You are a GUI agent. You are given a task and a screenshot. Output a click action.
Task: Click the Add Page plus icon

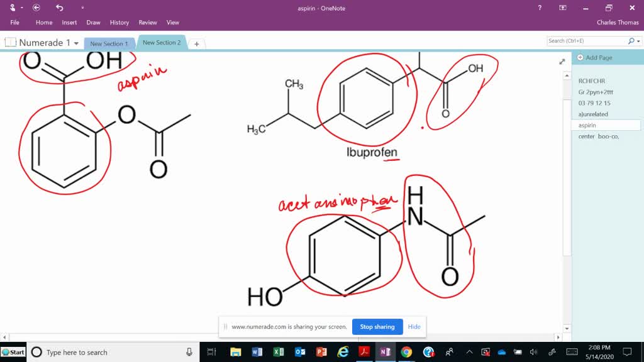(579, 57)
